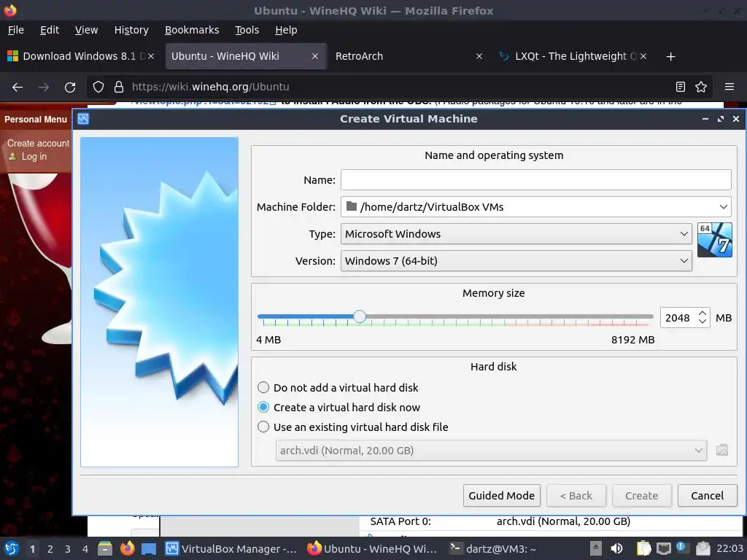
Task: Increase memory size with the up arrow
Action: [703, 314]
